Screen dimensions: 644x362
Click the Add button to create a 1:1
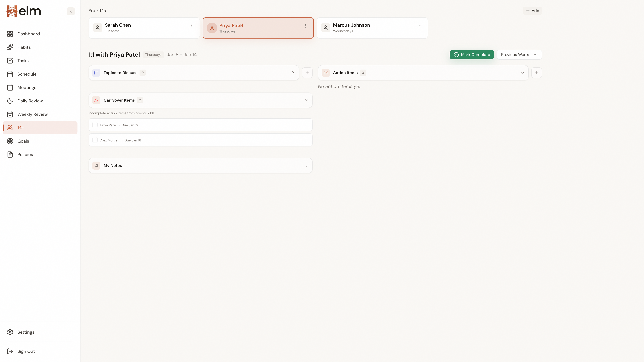pos(532,11)
